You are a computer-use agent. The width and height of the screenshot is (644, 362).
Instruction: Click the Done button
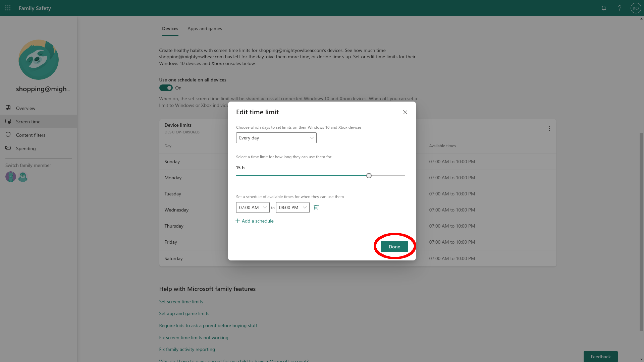click(394, 247)
